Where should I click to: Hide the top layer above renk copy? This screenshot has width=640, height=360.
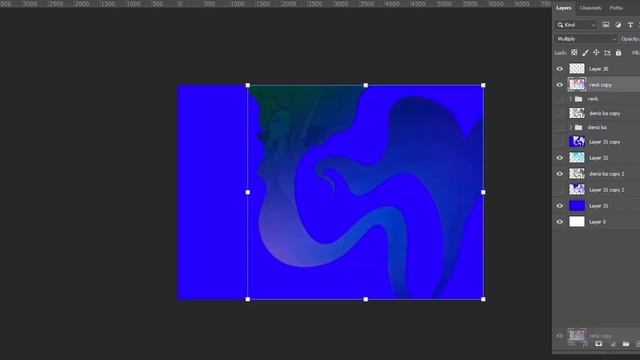(x=560, y=69)
